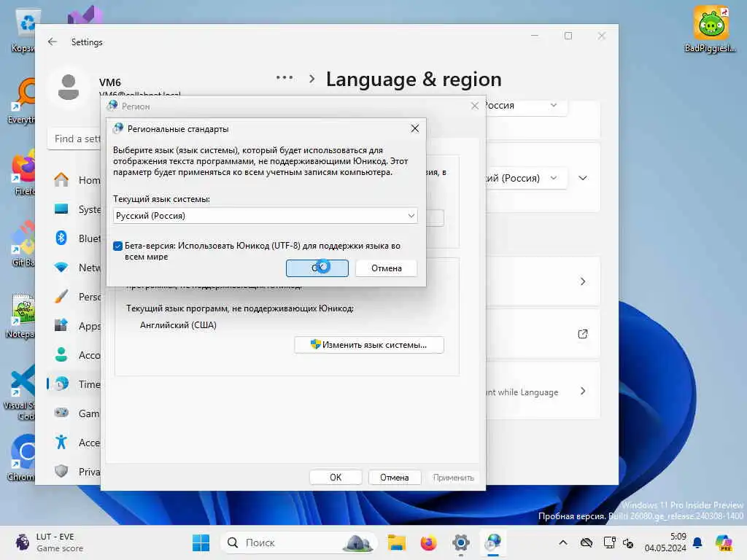The image size is (747, 560).
Task: Open the current system language dropdown
Action: [x=266, y=216]
